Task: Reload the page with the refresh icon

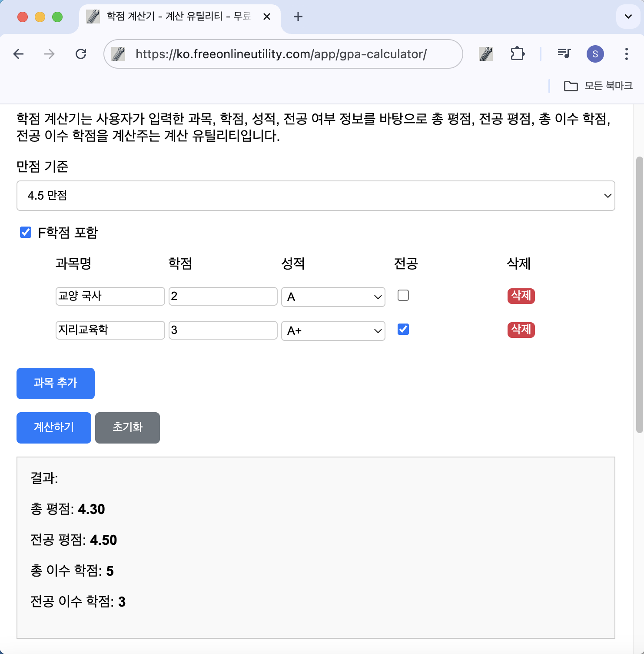Action: pos(81,54)
